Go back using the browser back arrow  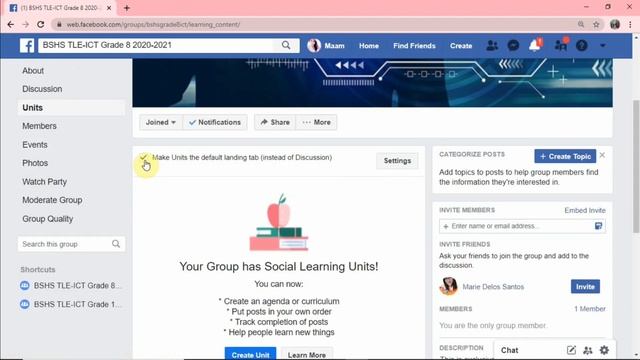pos(11,24)
